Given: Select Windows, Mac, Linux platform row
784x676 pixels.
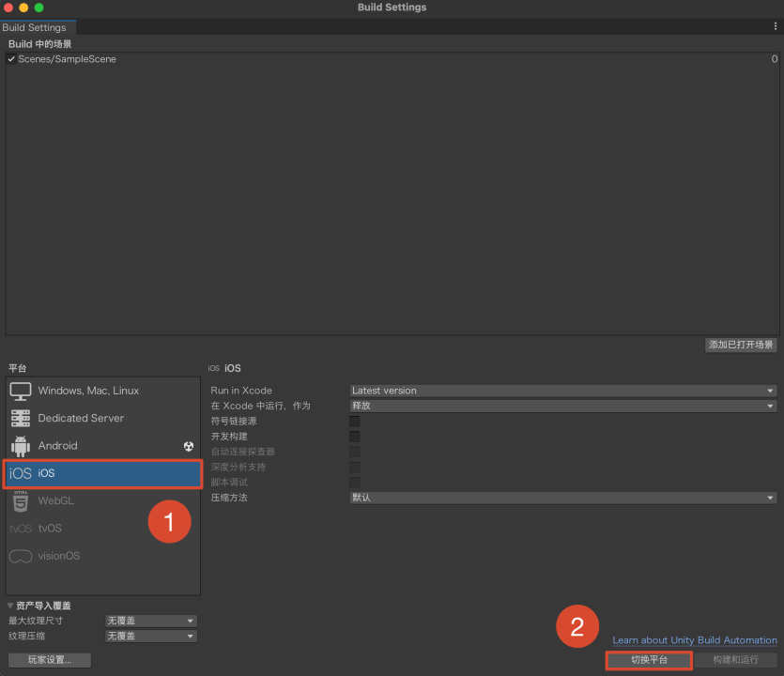Looking at the screenshot, I should (x=103, y=391).
